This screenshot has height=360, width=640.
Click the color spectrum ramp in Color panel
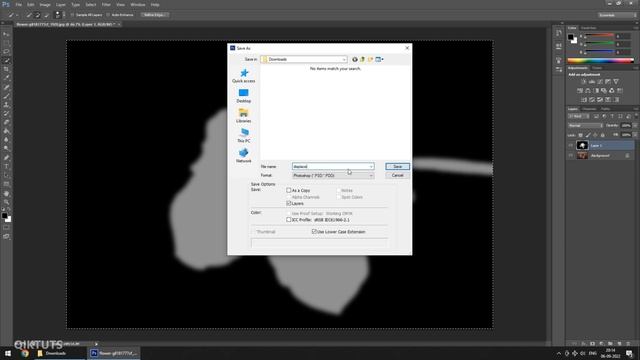600,60
